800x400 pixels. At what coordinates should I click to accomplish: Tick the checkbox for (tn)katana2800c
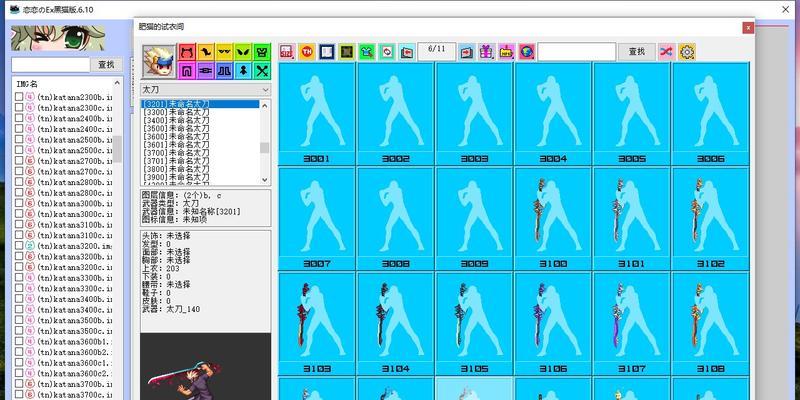tap(19, 193)
